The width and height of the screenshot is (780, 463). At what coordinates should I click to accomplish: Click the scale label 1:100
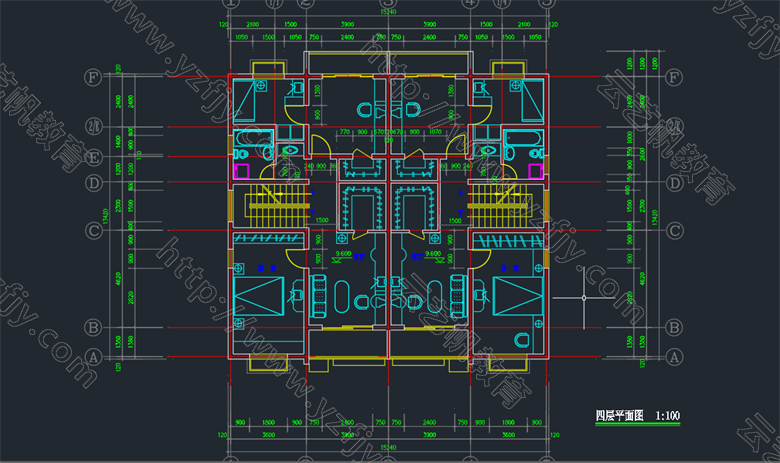click(x=667, y=416)
